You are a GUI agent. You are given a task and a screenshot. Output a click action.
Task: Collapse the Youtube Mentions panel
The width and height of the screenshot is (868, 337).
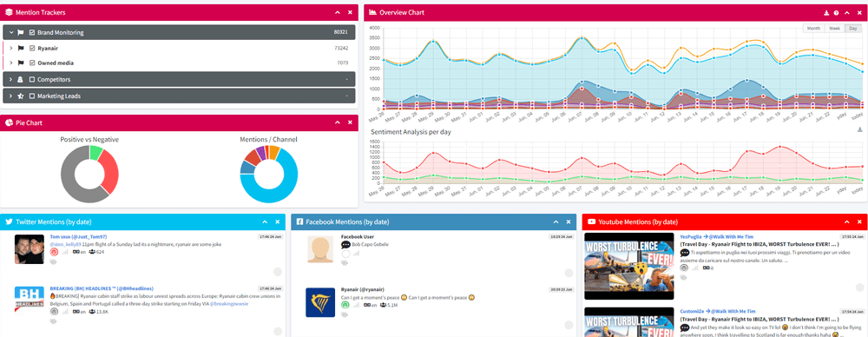(847, 221)
